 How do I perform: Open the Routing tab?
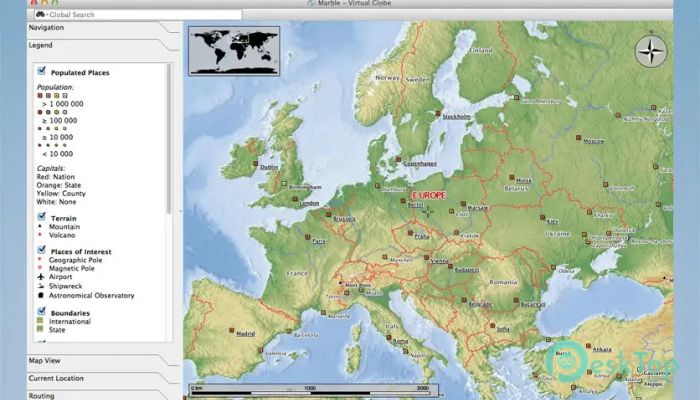coord(42,396)
